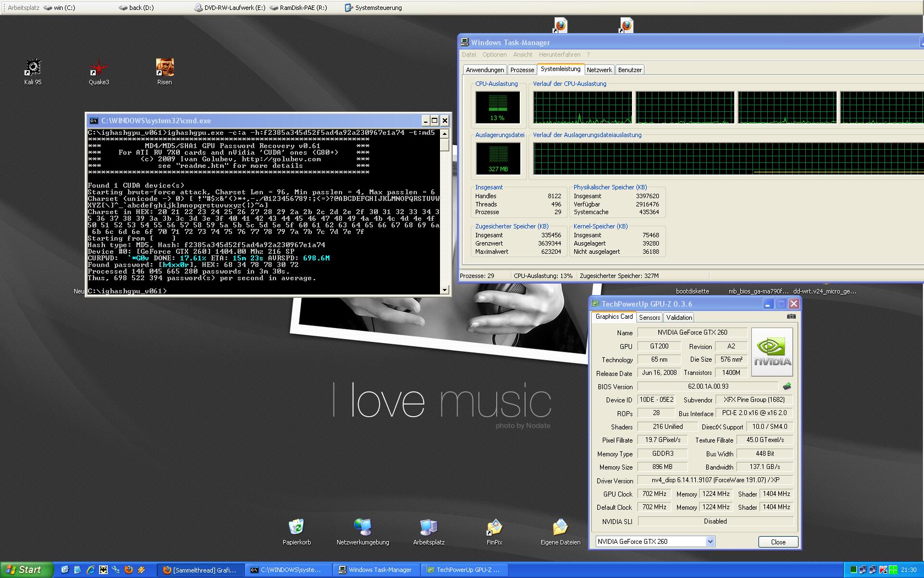Viewport: 924px width, 578px height.
Task: Open the FinePix desktop shortcut
Action: pyautogui.click(x=494, y=532)
